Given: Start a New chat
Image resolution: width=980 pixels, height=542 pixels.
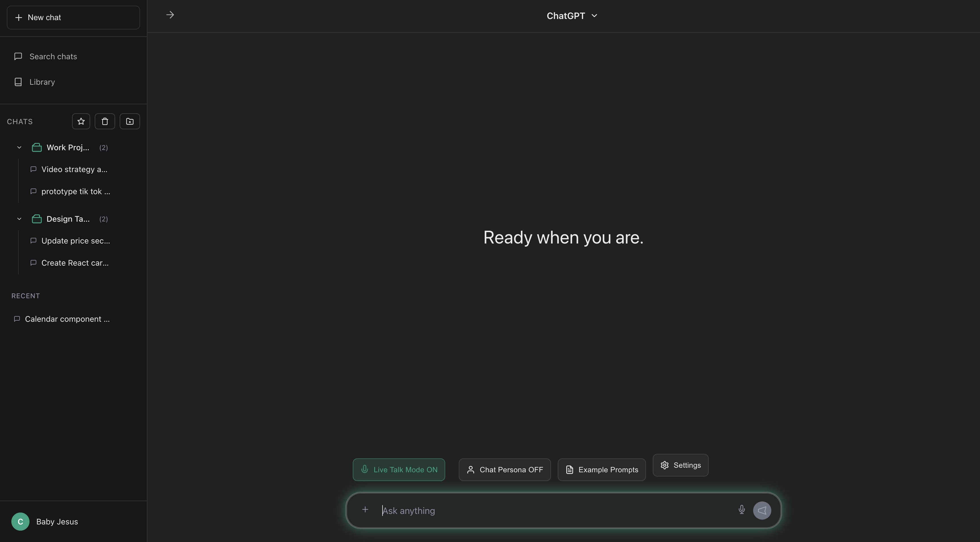Looking at the screenshot, I should point(73,17).
